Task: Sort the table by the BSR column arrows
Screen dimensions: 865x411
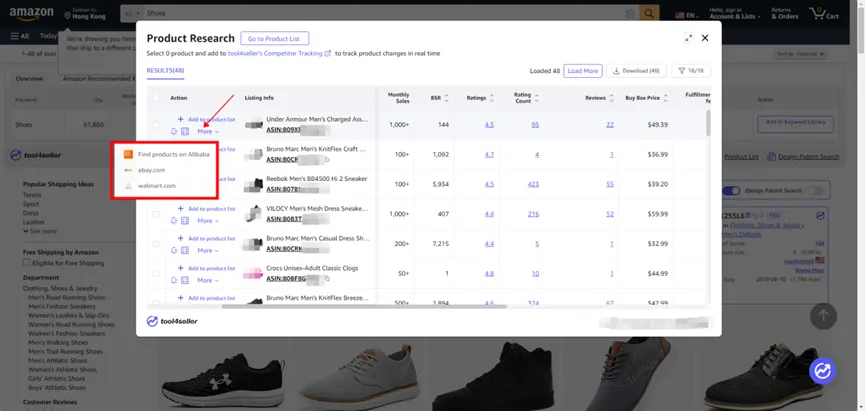Action: pyautogui.click(x=446, y=98)
